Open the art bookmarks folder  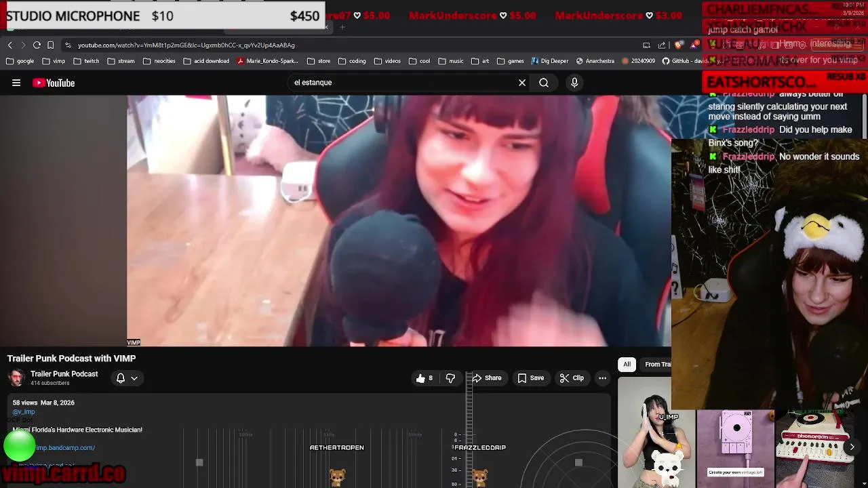coord(480,61)
